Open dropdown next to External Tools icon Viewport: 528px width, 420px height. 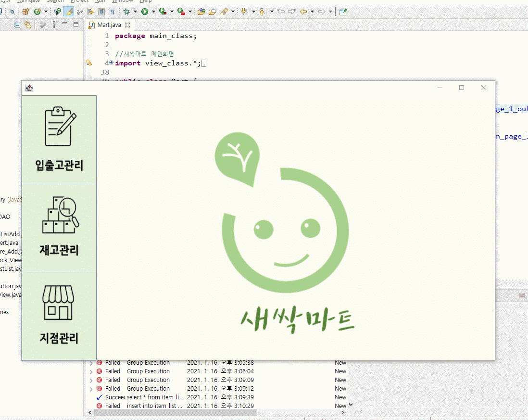(x=190, y=12)
